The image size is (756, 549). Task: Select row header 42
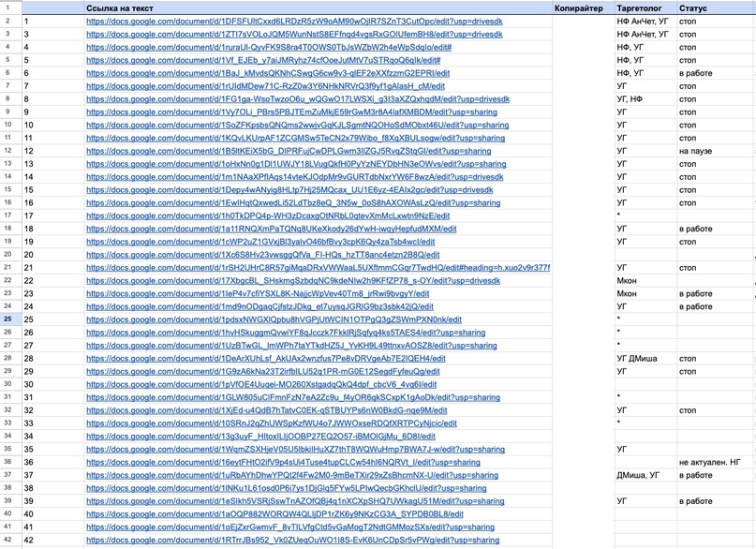8,540
